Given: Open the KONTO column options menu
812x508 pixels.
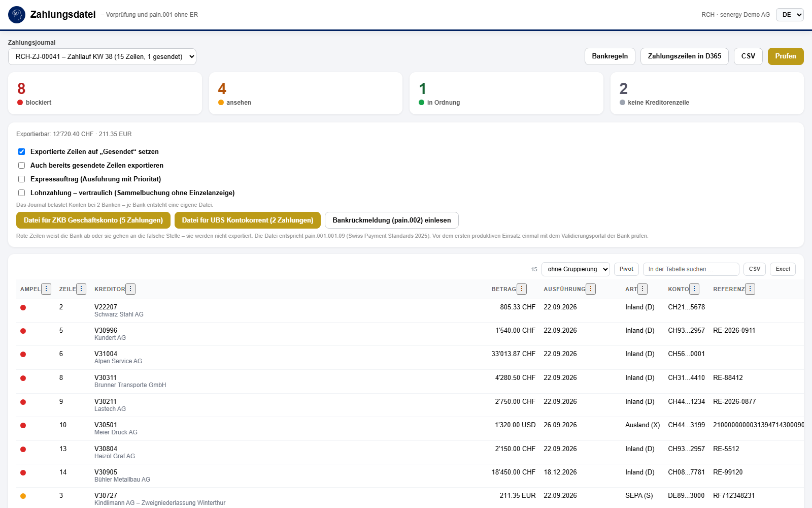Looking at the screenshot, I should (x=695, y=289).
